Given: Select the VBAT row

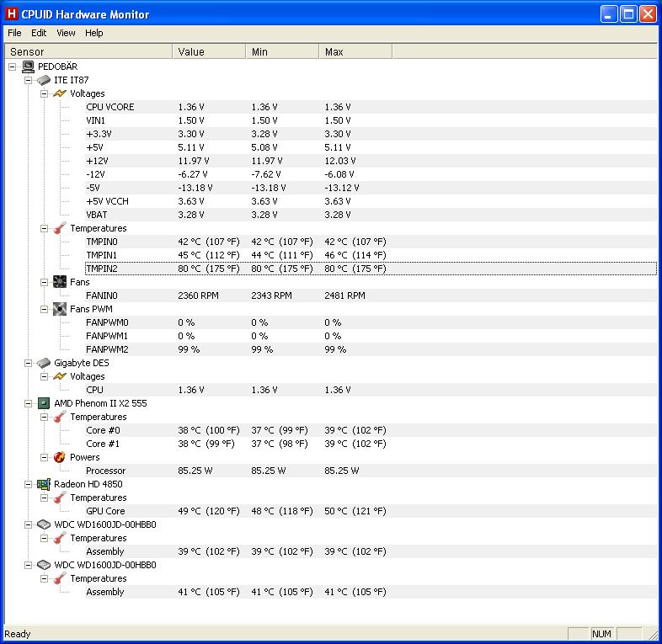Looking at the screenshot, I should click(371, 215).
